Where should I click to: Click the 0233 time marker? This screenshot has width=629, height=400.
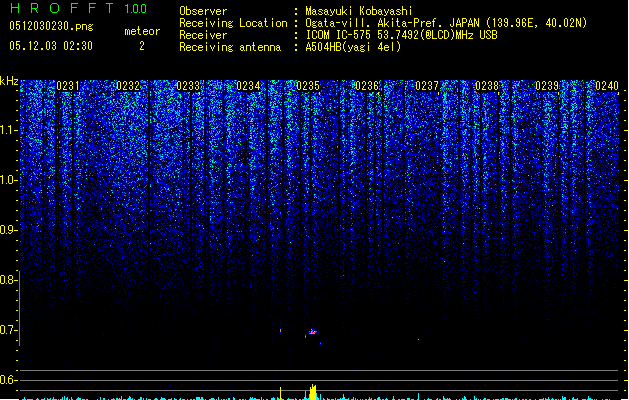point(188,86)
